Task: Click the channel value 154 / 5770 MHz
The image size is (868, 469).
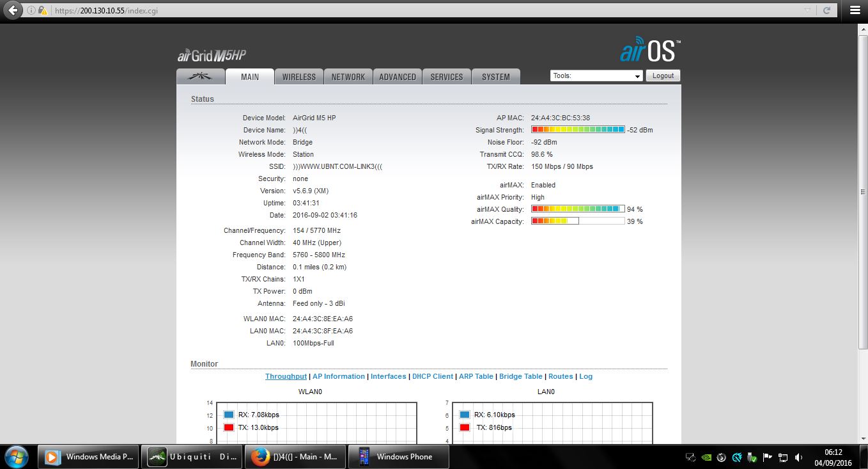Action: click(x=316, y=230)
